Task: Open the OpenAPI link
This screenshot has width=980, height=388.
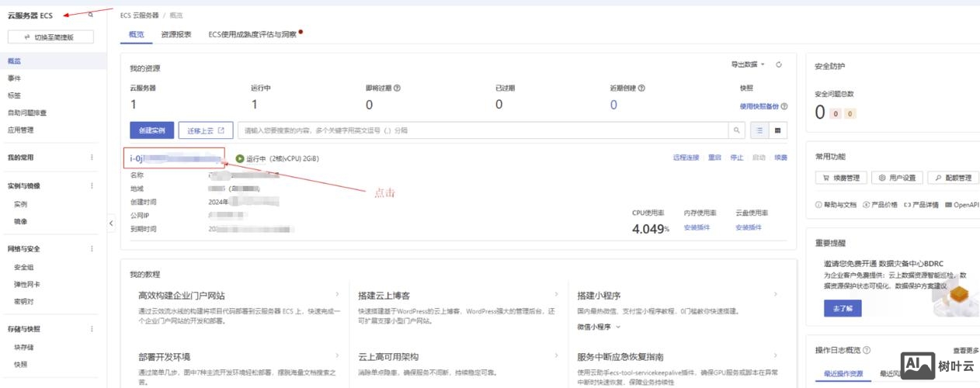Action: (x=962, y=205)
